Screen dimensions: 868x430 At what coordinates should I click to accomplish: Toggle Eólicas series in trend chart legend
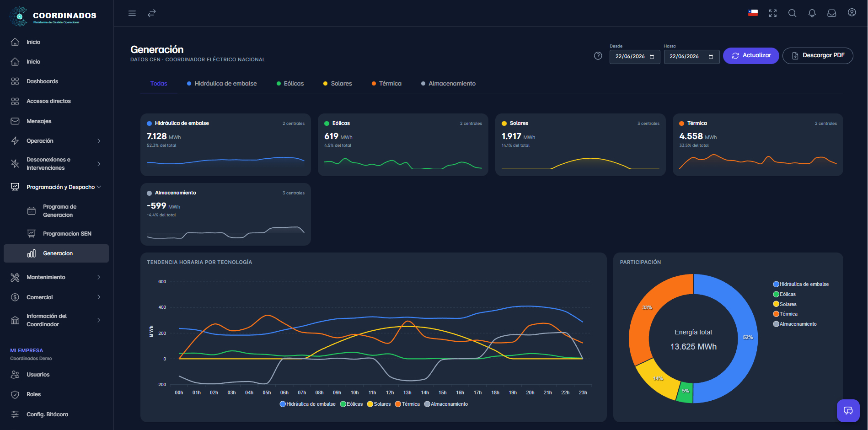(352, 404)
